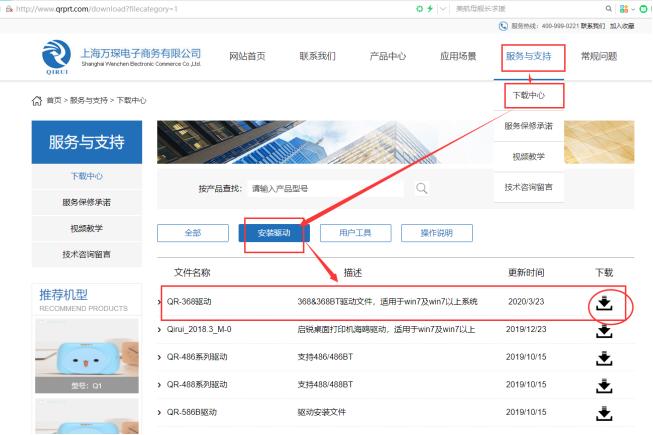Click the file name QR-368驱动
Viewport: 653px width, 435px height.
[x=189, y=302]
